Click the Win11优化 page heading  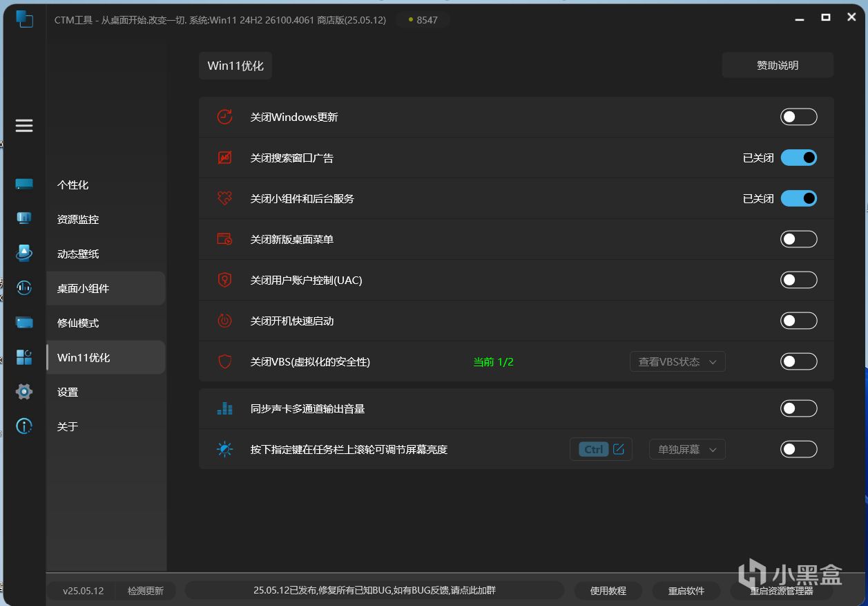(x=235, y=66)
